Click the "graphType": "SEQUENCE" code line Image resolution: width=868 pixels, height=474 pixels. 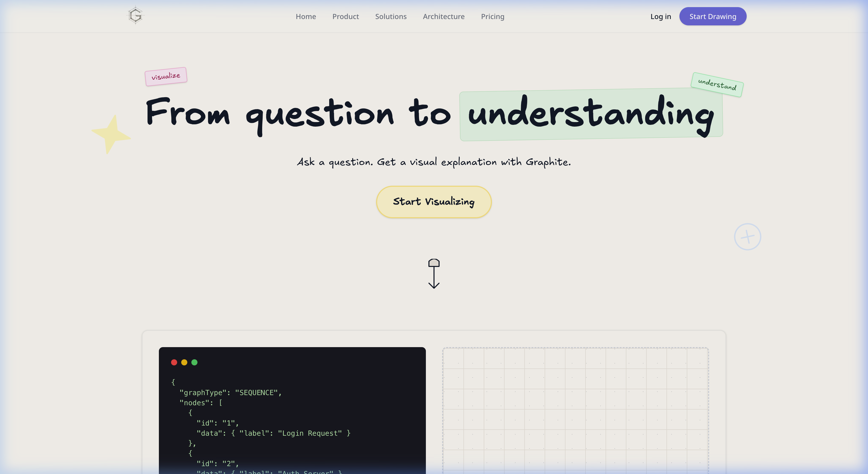[x=230, y=393]
